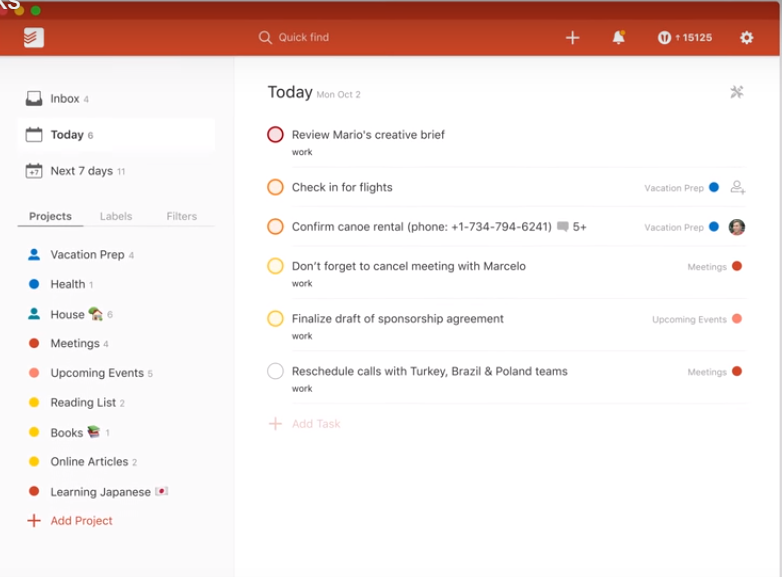Check off Check in for flights
Screen dimensions: 782x577
coord(275,187)
